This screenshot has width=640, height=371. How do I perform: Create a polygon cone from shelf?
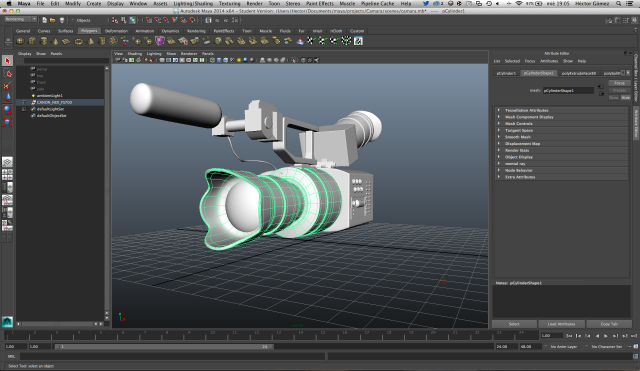pos(55,41)
